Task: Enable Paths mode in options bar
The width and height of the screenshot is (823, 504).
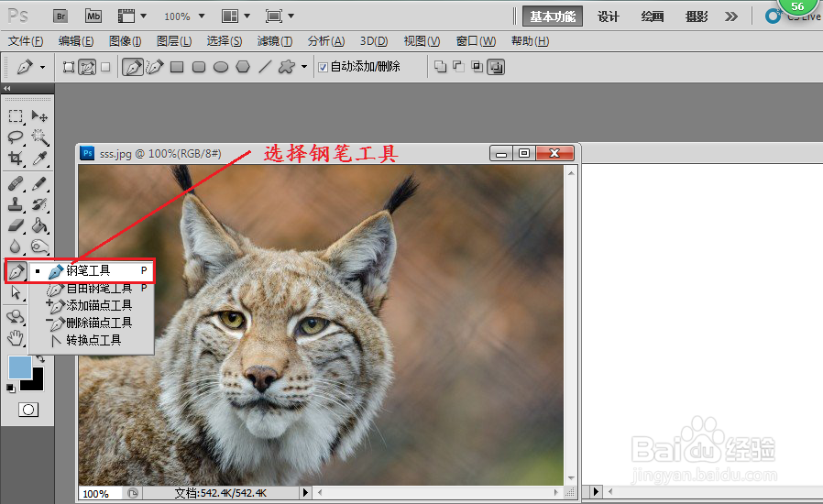Action: coord(87,67)
